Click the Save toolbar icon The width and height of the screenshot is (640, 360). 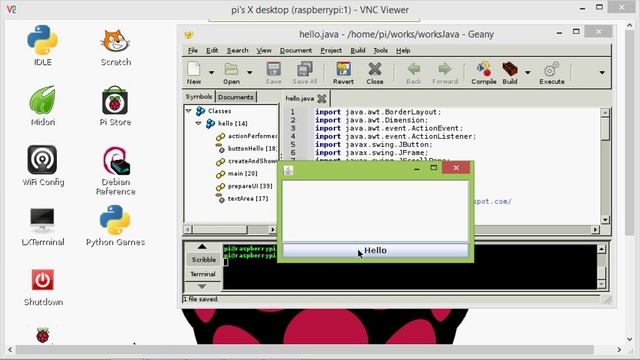[x=273, y=73]
